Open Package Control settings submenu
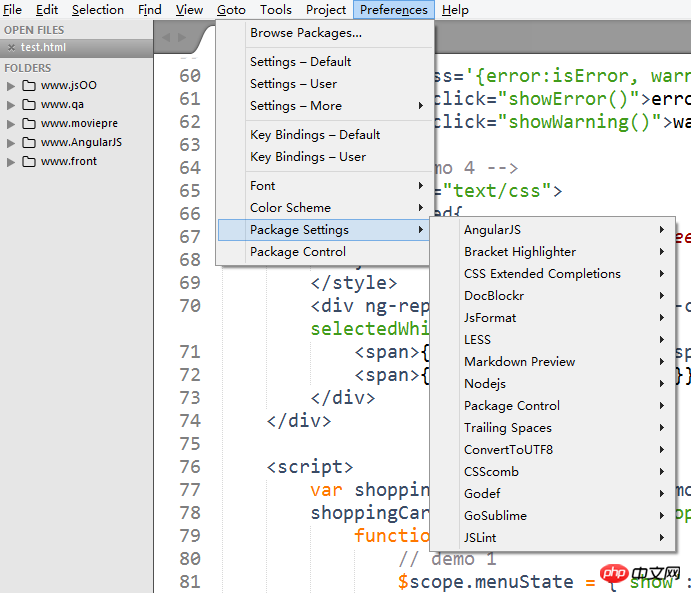The image size is (691, 593). pyautogui.click(x=552, y=406)
